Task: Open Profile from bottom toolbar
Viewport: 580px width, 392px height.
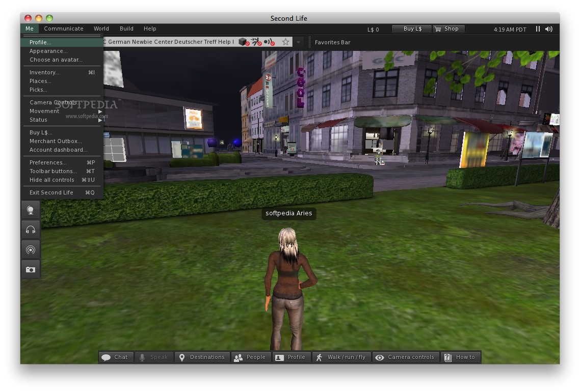Action: coord(292,357)
